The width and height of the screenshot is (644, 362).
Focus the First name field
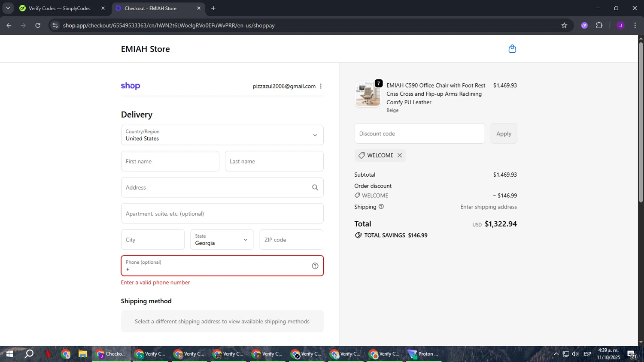(x=170, y=161)
